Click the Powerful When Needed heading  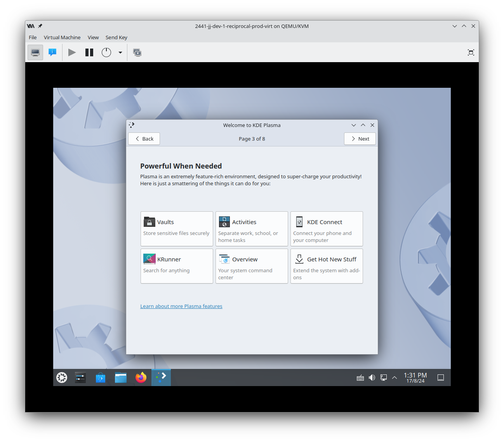[181, 166]
